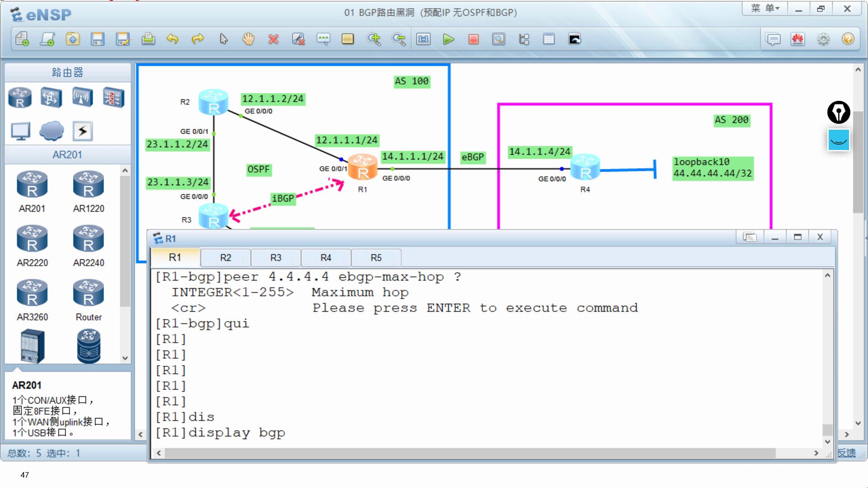Stop devices using red square icon

473,39
